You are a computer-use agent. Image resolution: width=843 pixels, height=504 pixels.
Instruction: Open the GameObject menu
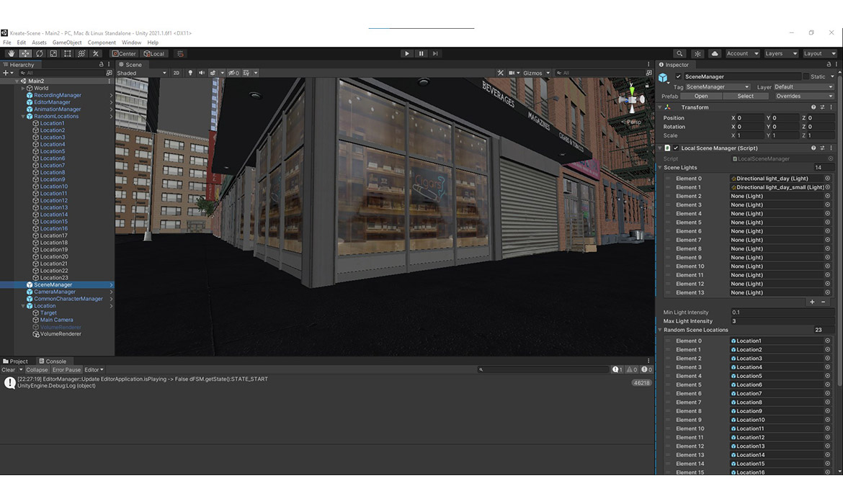[x=67, y=42]
